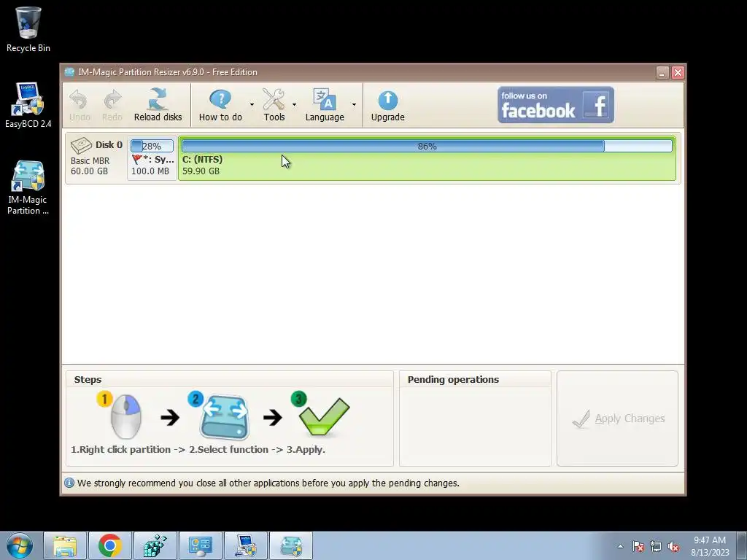
Task: Click the Apply Changes button
Action: click(617, 419)
